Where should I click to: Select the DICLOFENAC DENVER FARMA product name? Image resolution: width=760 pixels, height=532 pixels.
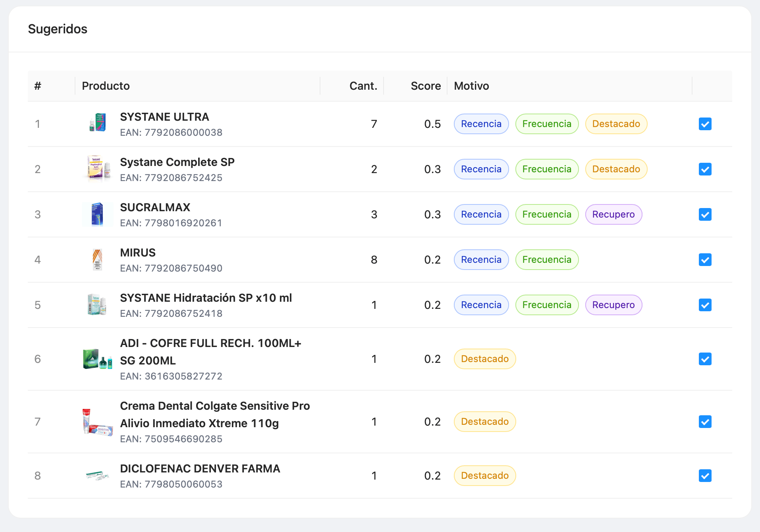[200, 468]
